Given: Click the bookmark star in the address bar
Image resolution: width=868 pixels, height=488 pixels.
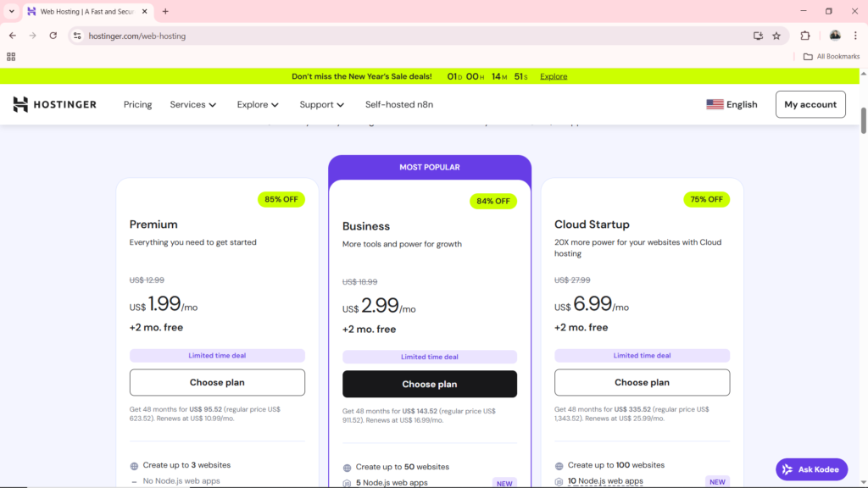Looking at the screenshot, I should [x=777, y=36].
